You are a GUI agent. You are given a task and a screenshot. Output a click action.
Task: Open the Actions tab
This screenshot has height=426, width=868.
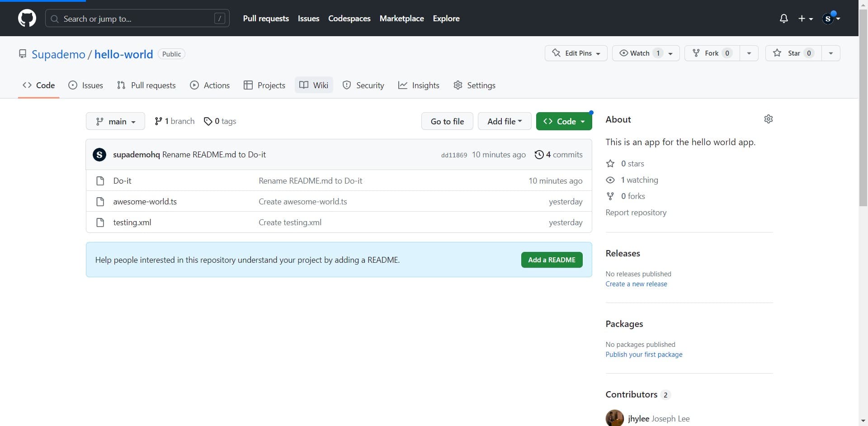[210, 85]
